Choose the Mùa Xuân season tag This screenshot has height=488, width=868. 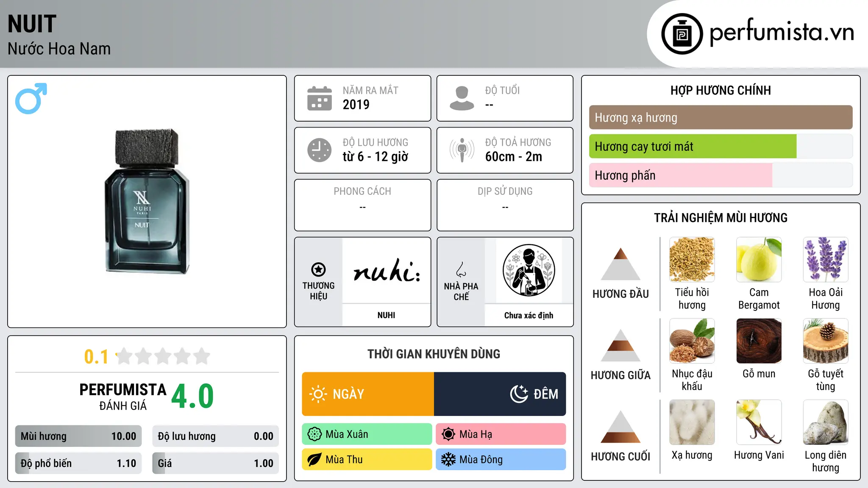click(367, 434)
